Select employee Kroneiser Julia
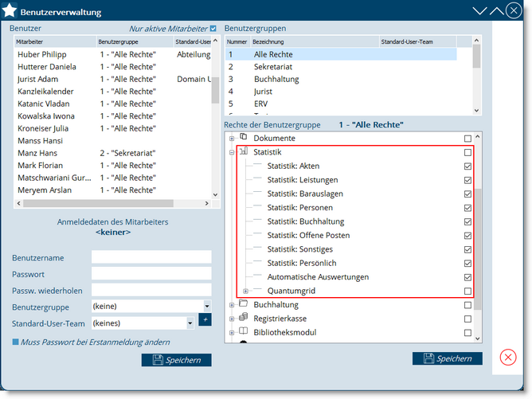Viewport: 532px width, 399px height. coord(113,128)
